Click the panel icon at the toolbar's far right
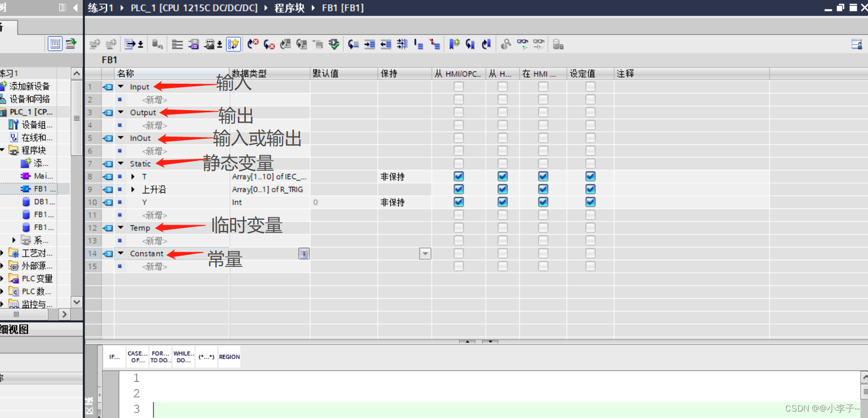868x418 pixels. tap(857, 44)
